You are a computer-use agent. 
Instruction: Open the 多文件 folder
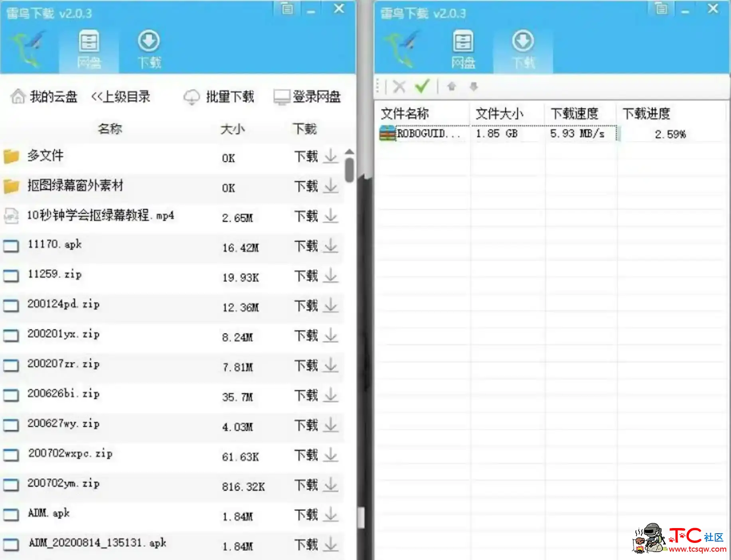[x=45, y=156]
